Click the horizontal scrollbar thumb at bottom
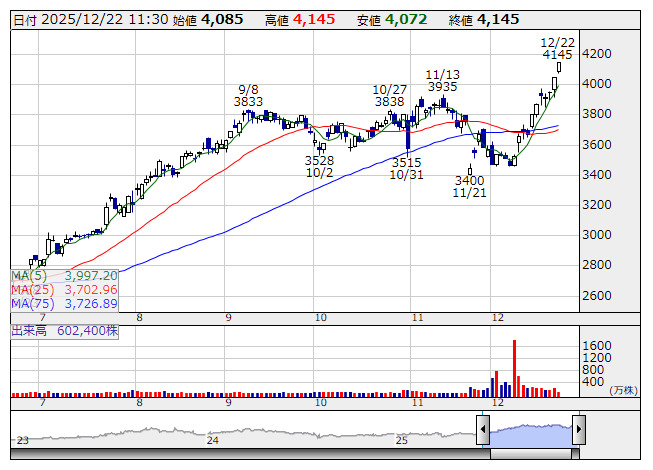The width and height of the screenshot is (653, 470). 531,454
